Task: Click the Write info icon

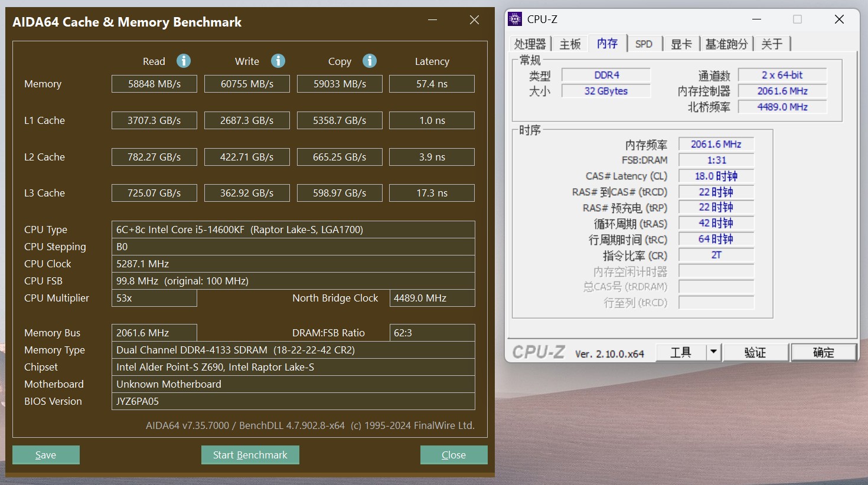Action: coord(278,61)
